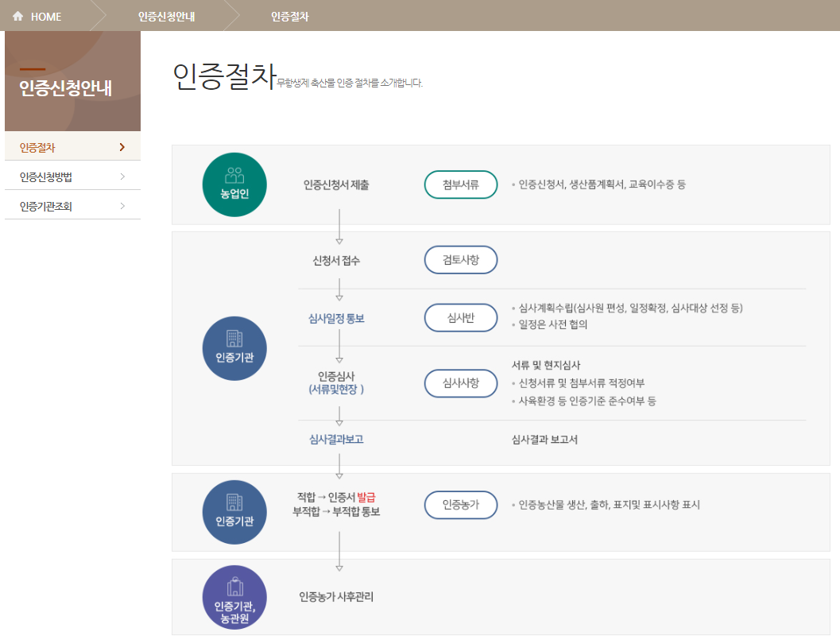This screenshot has width=840, height=644.
Task: Click the 인증기관 circle beside 인증서 발급
Action: (234, 512)
